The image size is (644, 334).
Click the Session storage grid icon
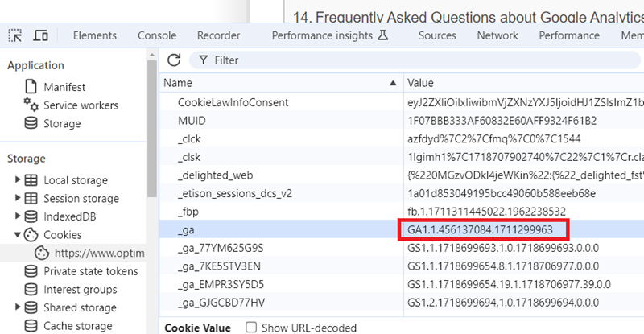(31, 199)
